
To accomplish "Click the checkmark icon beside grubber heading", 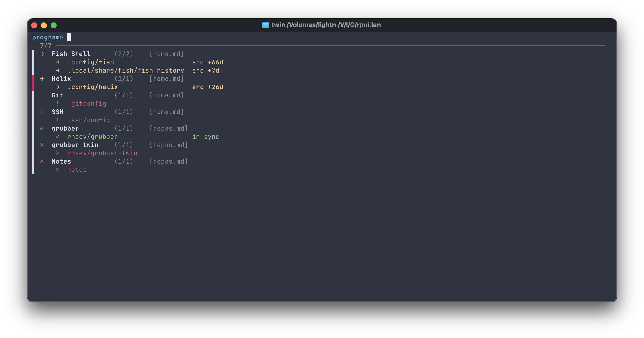I will pos(42,128).
